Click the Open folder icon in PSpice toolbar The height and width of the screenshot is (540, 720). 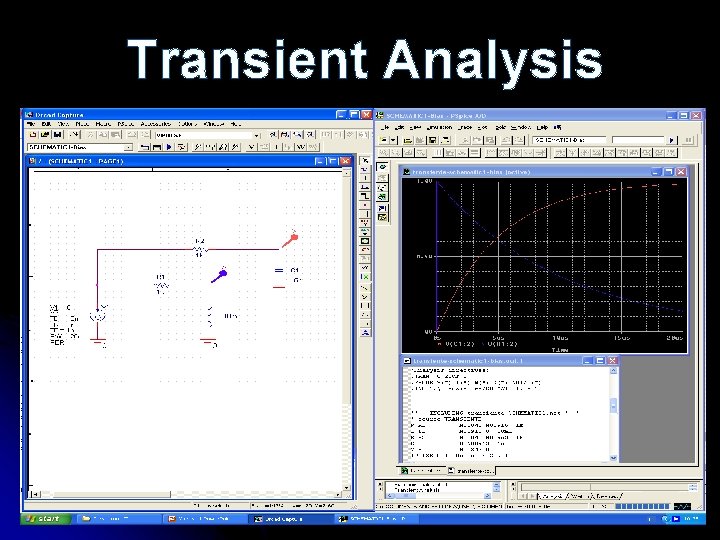pyautogui.click(x=407, y=140)
